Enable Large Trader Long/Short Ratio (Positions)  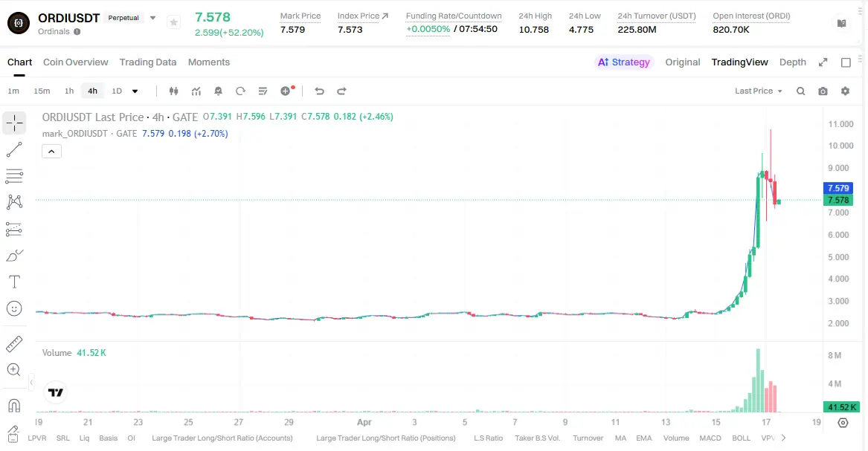[386, 438]
